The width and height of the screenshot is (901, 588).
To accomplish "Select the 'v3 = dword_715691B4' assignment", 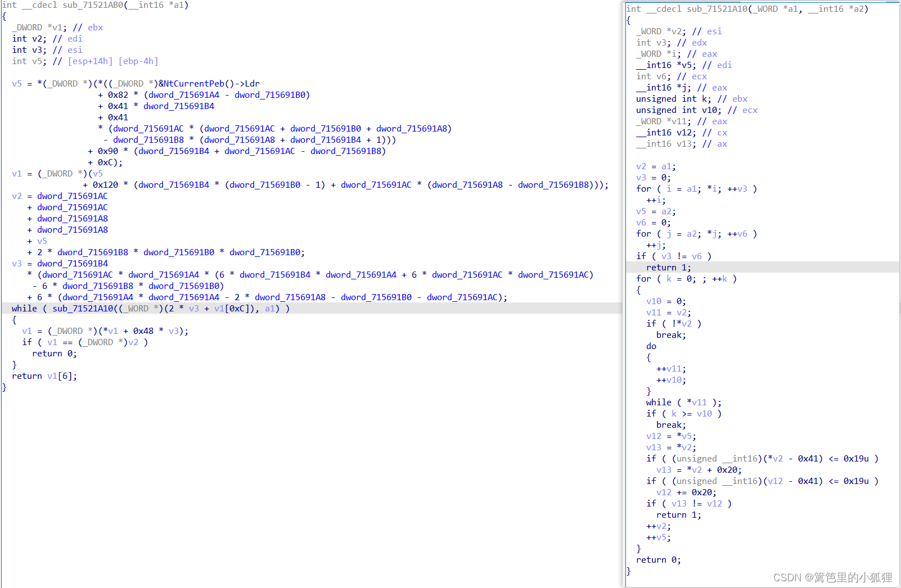I will click(x=60, y=264).
